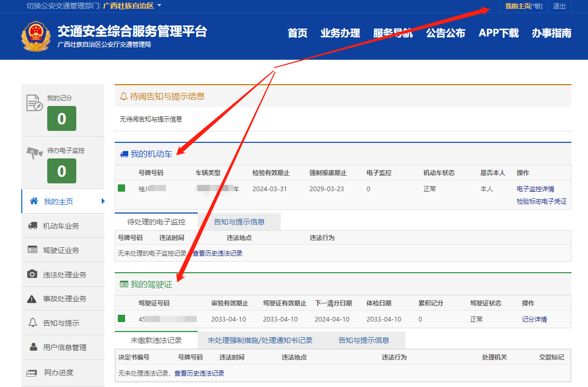Screen dimensions: 588x387
Task: Click the home icon beside 我的主页
Action: (x=34, y=201)
